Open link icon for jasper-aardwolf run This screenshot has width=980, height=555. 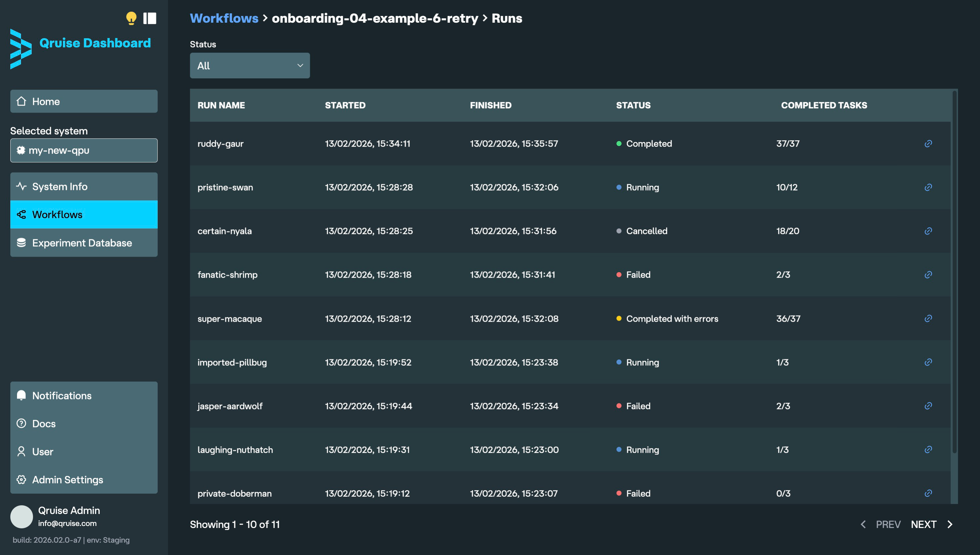[928, 406]
